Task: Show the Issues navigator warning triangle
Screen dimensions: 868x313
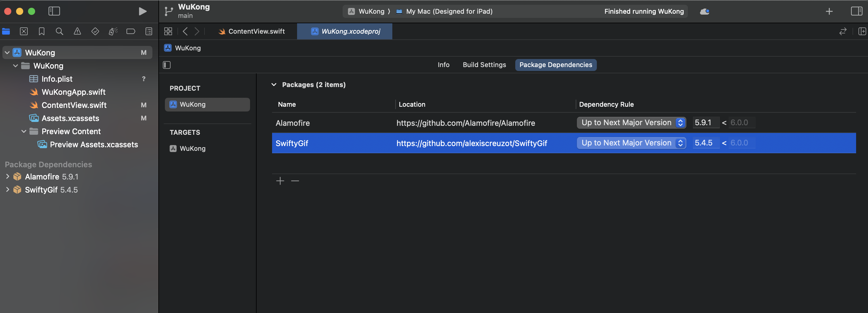Action: (x=77, y=31)
